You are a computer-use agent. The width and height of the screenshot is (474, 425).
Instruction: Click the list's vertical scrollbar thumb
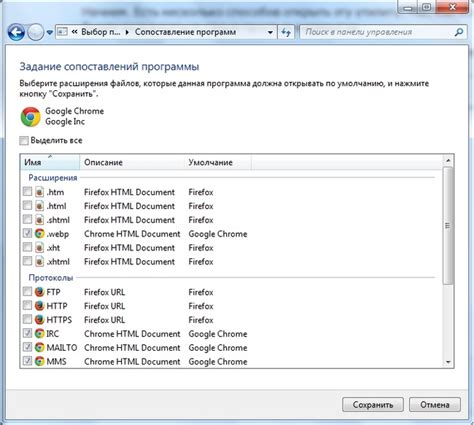pos(448,226)
